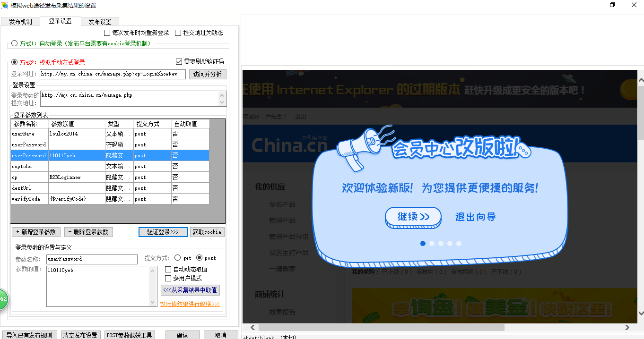Select the userName parameter row
The height and width of the screenshot is (339, 644).
(x=110, y=134)
